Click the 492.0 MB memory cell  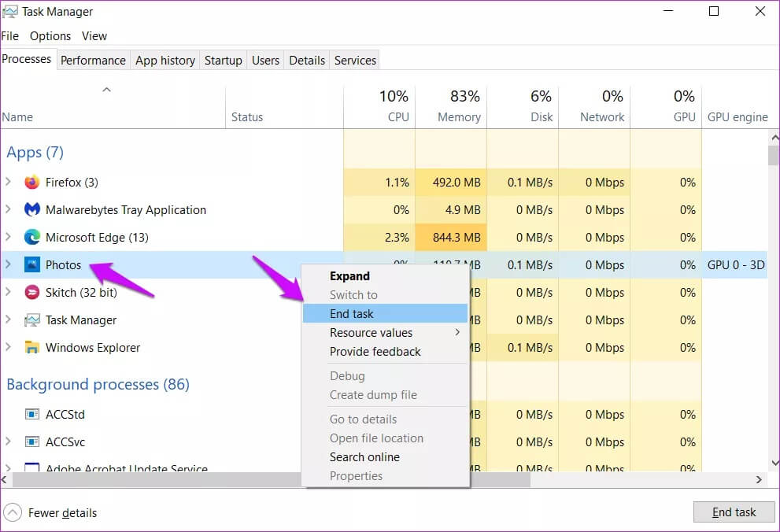pyautogui.click(x=451, y=183)
